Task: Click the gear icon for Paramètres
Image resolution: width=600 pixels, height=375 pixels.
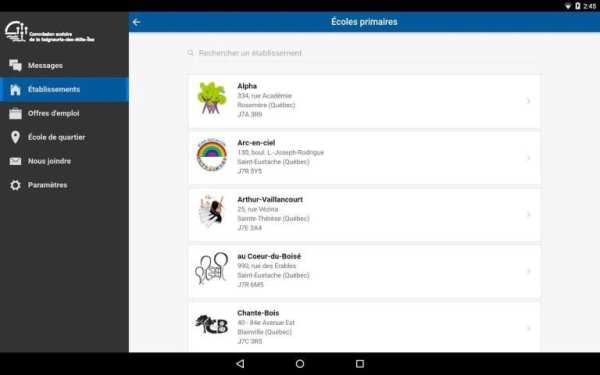Action: 15,185
